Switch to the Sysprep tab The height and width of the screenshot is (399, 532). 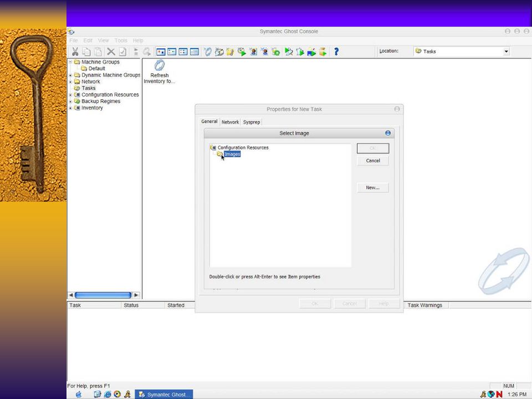click(x=252, y=122)
